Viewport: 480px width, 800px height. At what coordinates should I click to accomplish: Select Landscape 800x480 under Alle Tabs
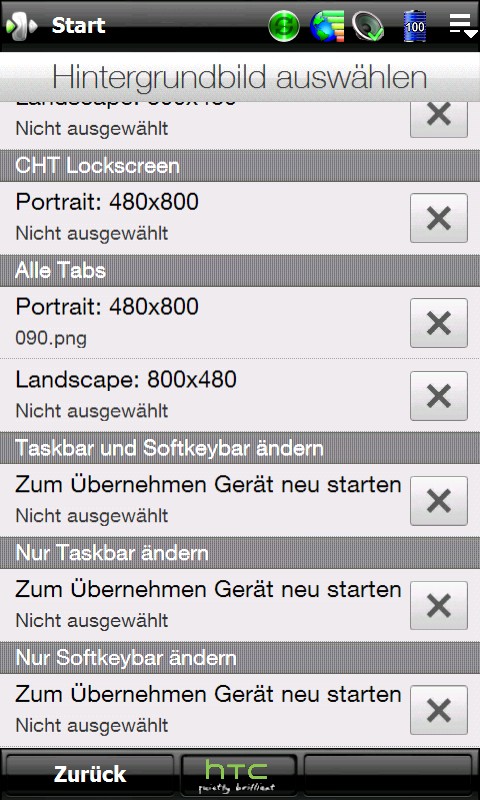pyautogui.click(x=204, y=395)
